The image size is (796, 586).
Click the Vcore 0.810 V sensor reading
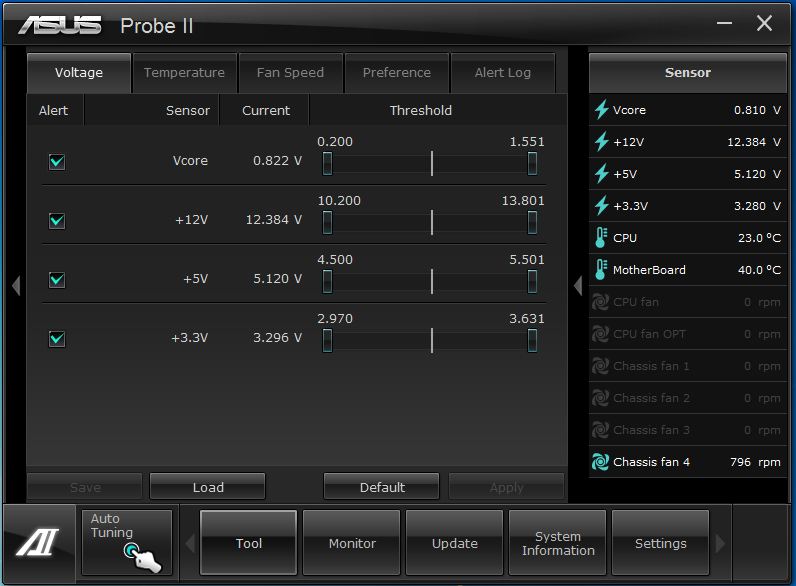click(x=757, y=110)
